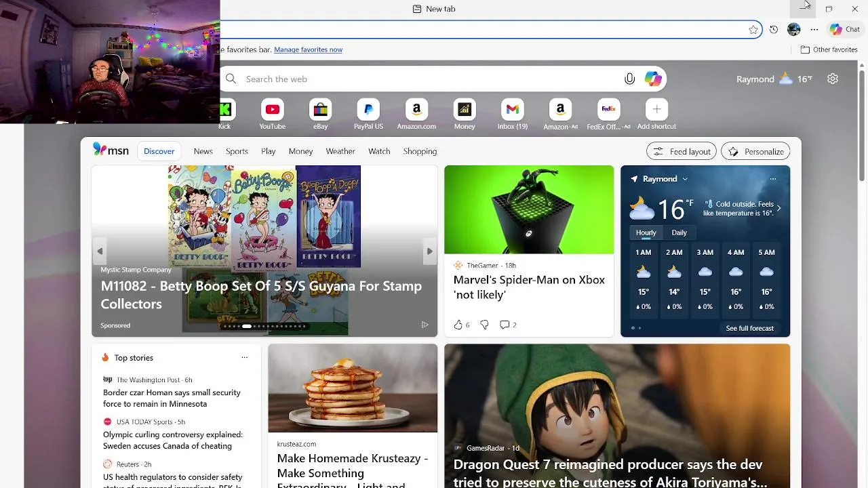Open page settings gear icon
The height and width of the screenshot is (488, 868).
[833, 79]
